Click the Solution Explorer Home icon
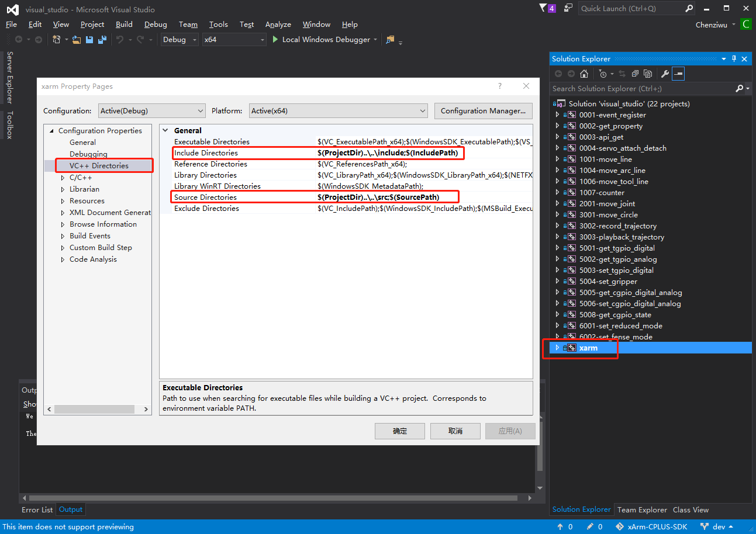756x534 pixels. click(x=584, y=74)
